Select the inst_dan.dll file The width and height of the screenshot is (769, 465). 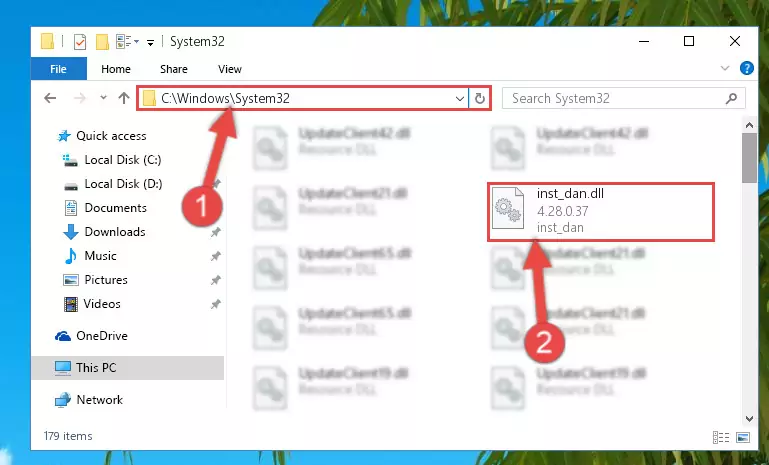tap(600, 211)
